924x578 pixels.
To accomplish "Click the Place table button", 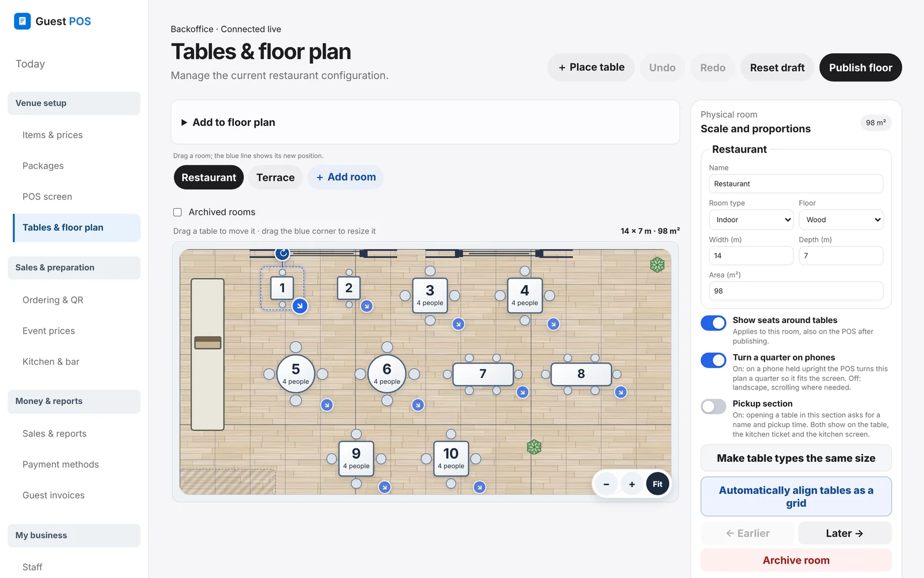I will 591,68.
